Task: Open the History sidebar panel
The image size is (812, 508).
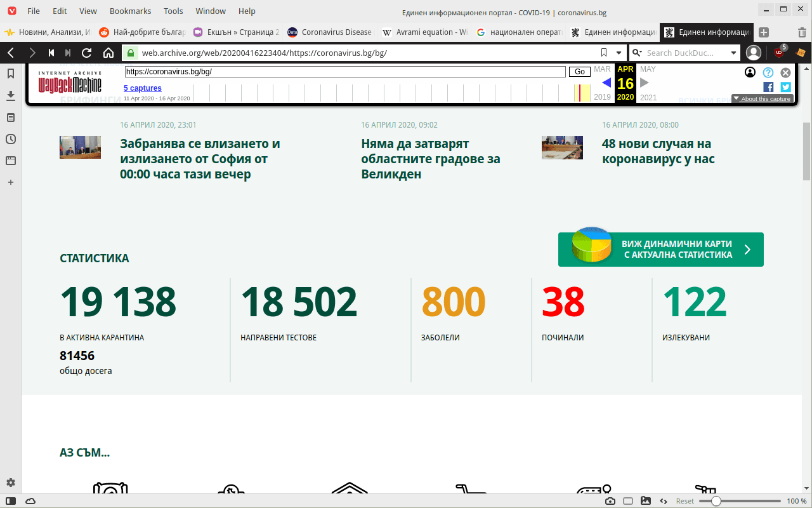Action: pyautogui.click(x=11, y=139)
